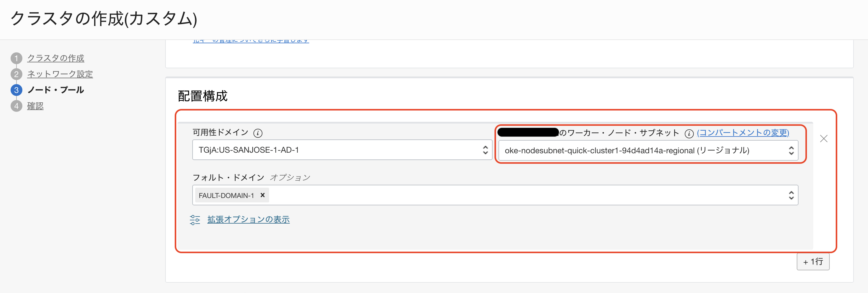The width and height of the screenshot is (868, 293).
Task: Click the step 1 circle icon
Action: [16, 58]
